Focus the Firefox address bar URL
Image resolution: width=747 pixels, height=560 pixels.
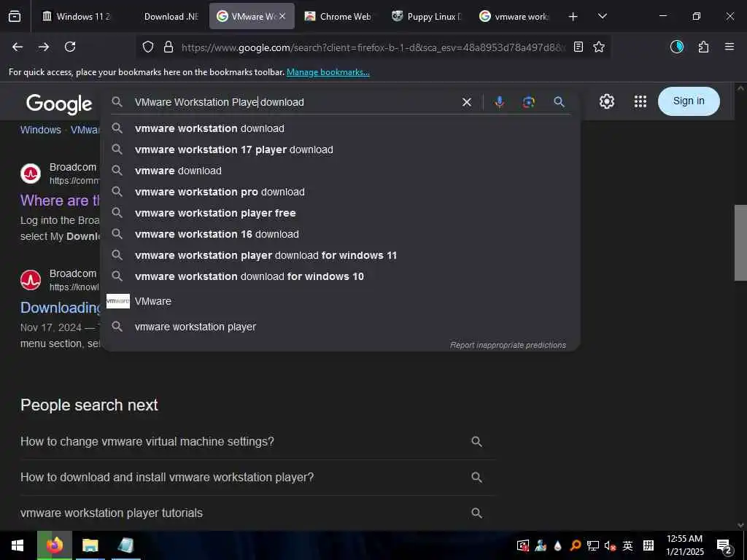pos(373,47)
